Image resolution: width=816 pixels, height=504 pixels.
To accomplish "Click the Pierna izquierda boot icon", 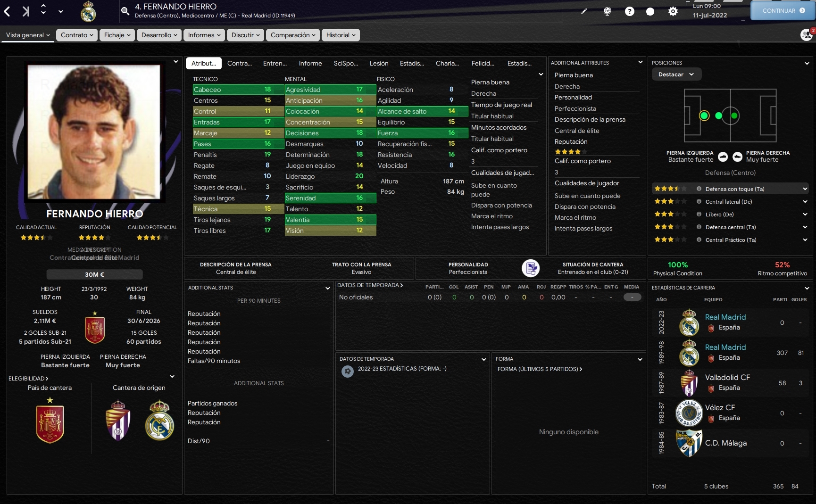I will pyautogui.click(x=723, y=157).
